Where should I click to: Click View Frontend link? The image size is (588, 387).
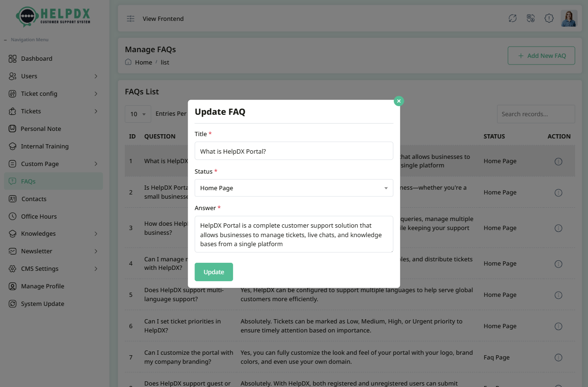tap(163, 18)
